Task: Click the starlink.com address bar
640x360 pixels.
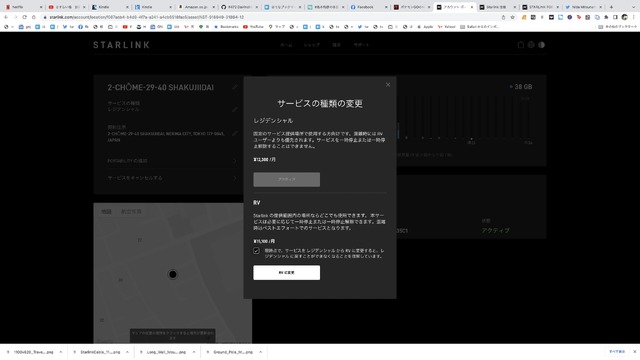Action: click(x=269, y=17)
